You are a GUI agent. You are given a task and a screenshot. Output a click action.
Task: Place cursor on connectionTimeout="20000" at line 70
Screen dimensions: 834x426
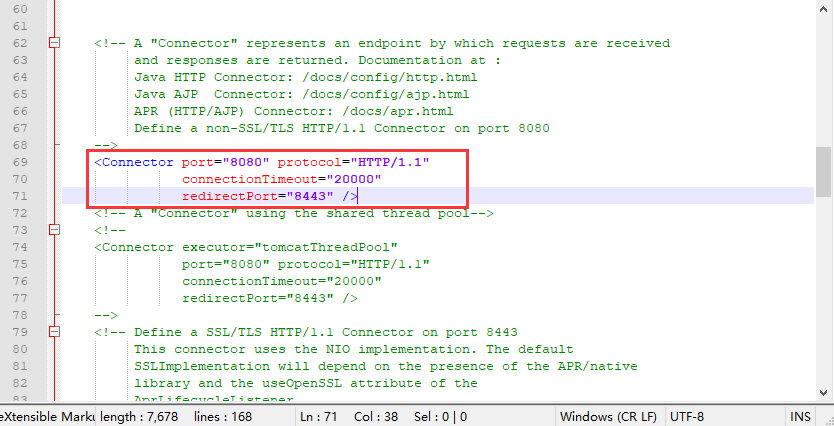[281, 178]
